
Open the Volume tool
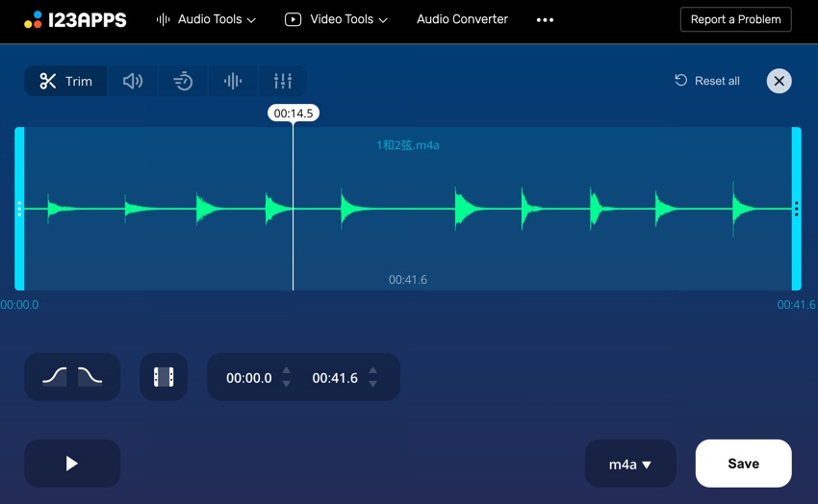coord(133,81)
